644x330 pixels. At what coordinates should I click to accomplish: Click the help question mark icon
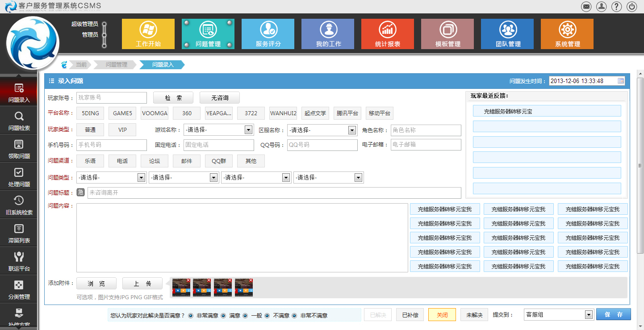pos(617,7)
